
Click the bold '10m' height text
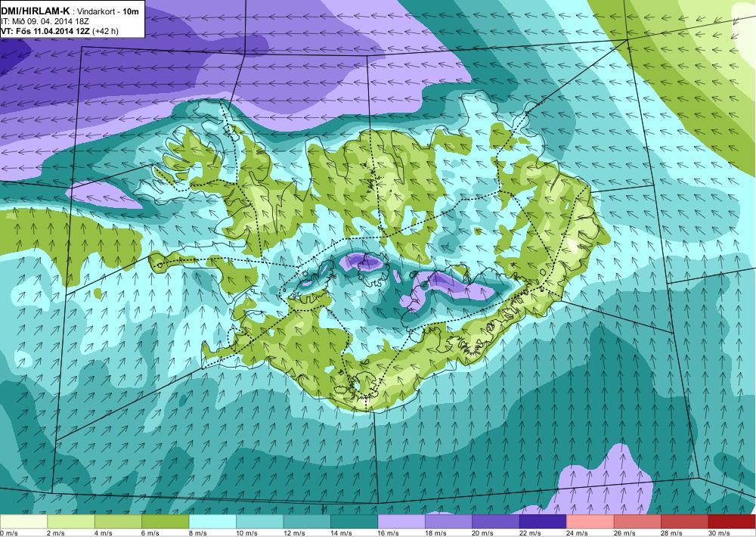[x=131, y=11]
